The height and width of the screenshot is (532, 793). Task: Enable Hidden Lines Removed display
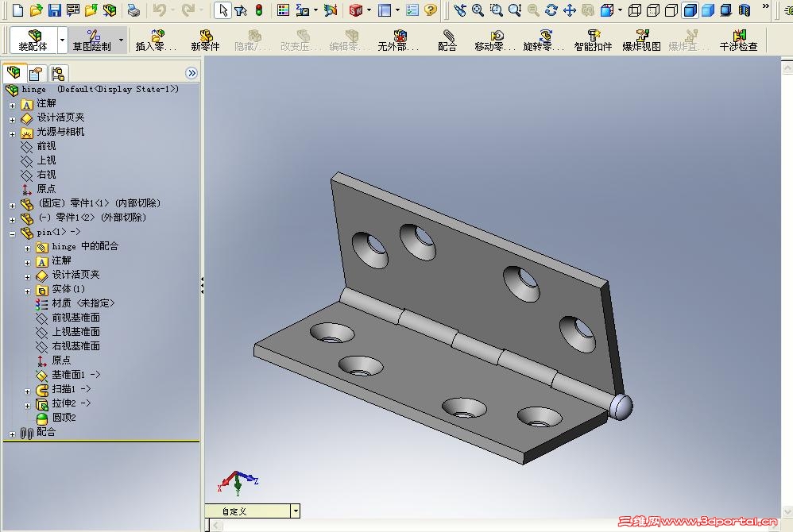671,10
